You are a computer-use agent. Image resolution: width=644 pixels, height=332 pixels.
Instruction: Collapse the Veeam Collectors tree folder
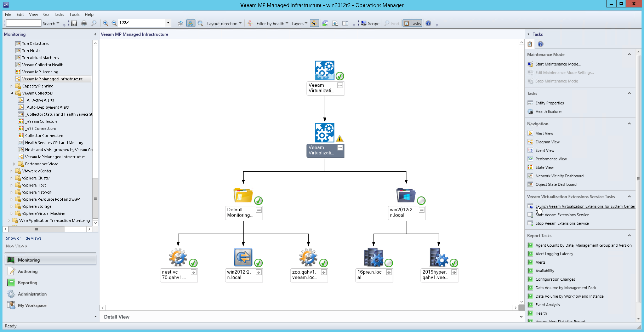[11, 93]
